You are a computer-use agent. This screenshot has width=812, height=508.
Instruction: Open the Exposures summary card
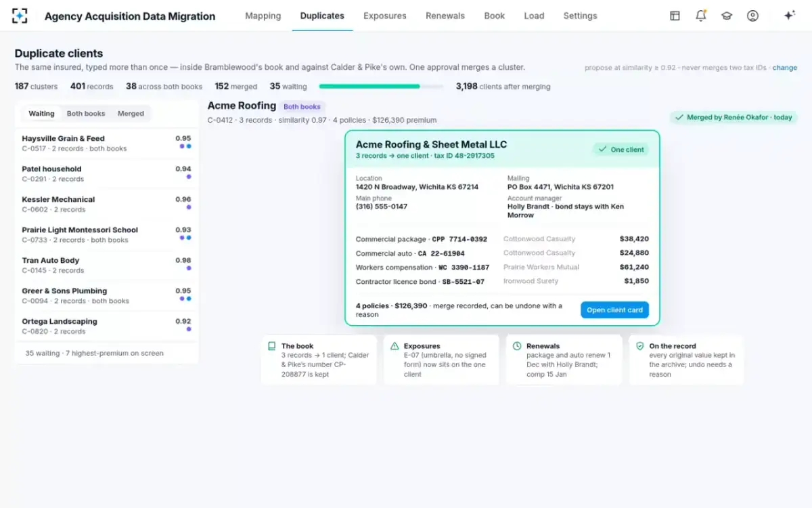pyautogui.click(x=441, y=360)
